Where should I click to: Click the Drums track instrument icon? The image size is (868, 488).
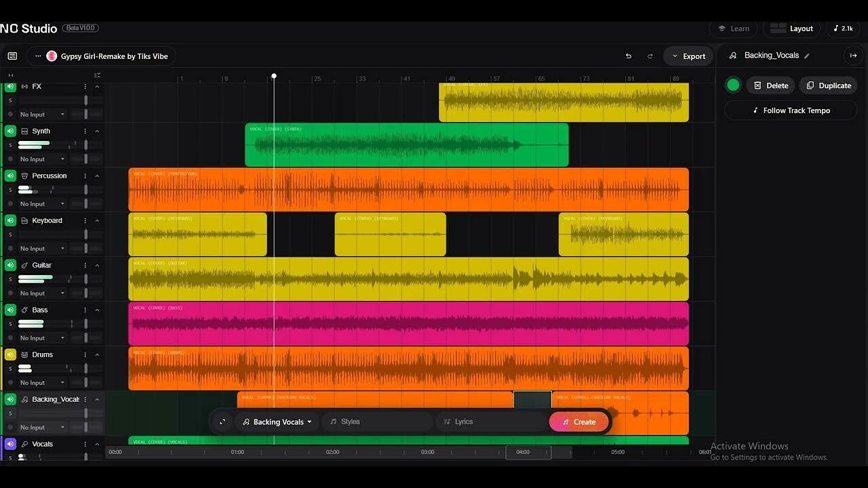25,354
